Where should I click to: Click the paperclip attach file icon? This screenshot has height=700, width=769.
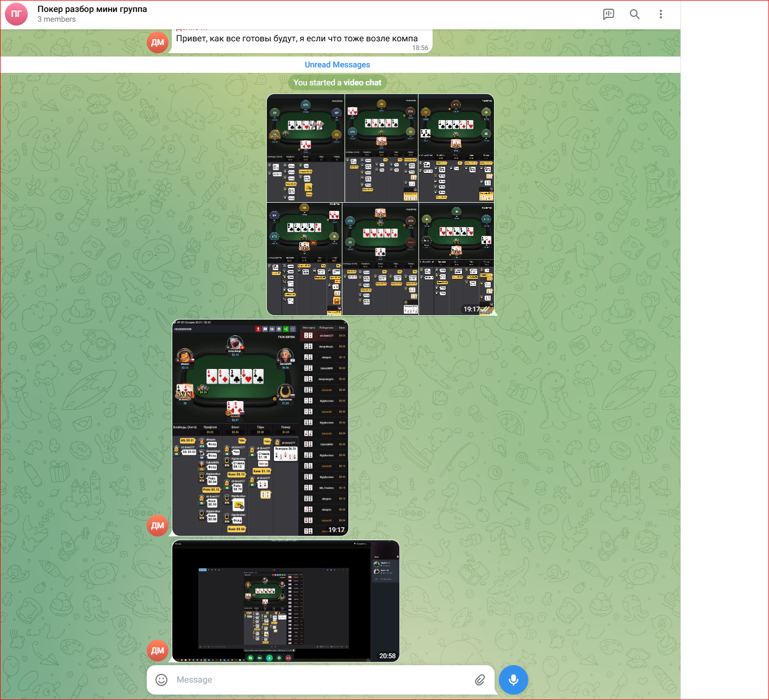(x=480, y=680)
